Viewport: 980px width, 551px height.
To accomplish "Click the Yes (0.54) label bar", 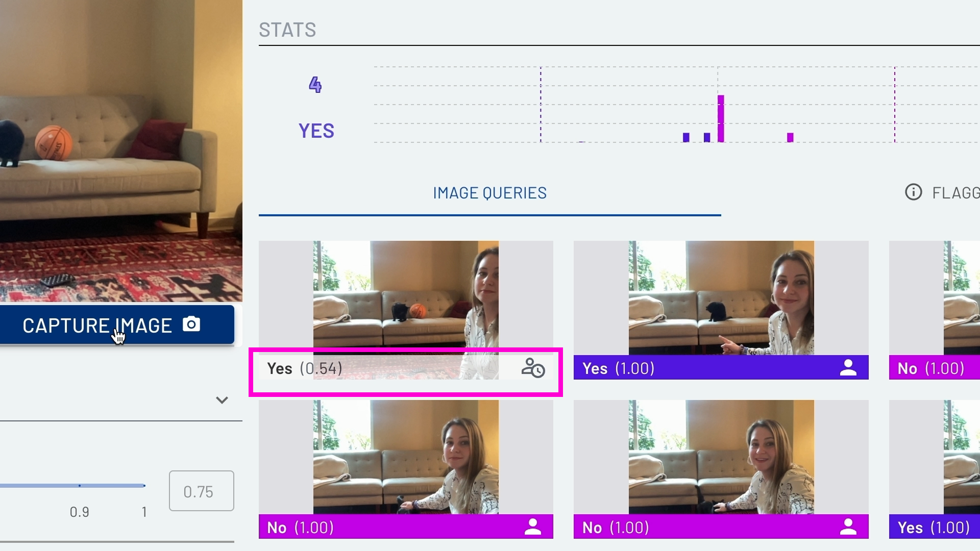I will pyautogui.click(x=406, y=368).
